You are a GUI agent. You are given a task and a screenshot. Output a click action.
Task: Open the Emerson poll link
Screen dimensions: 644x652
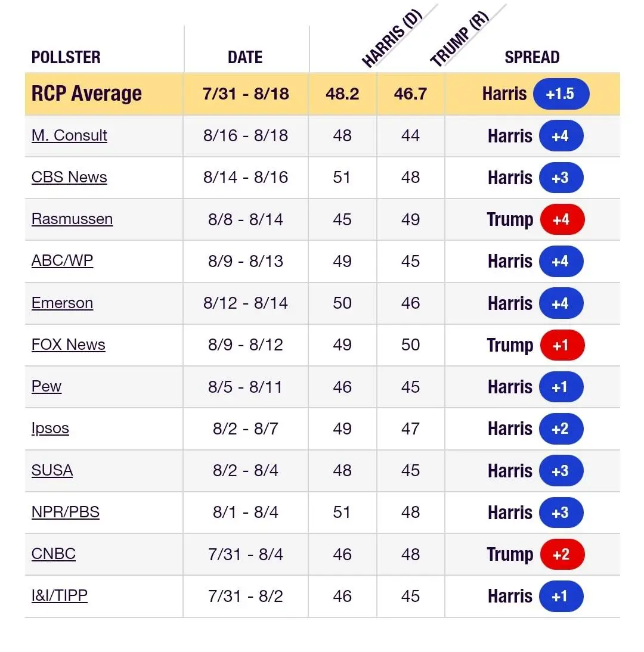click(62, 303)
